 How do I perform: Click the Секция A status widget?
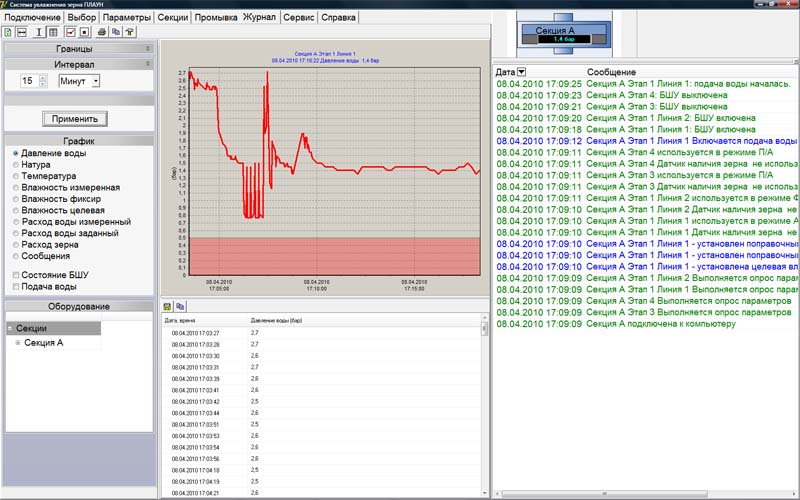564,34
